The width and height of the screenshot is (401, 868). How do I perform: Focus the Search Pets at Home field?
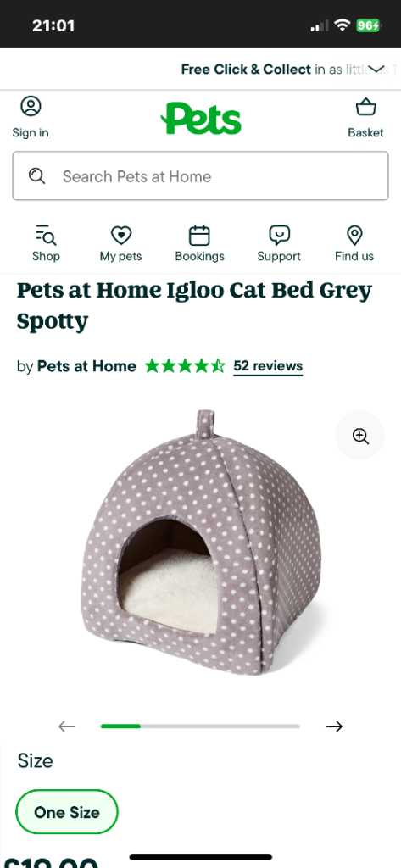(200, 175)
